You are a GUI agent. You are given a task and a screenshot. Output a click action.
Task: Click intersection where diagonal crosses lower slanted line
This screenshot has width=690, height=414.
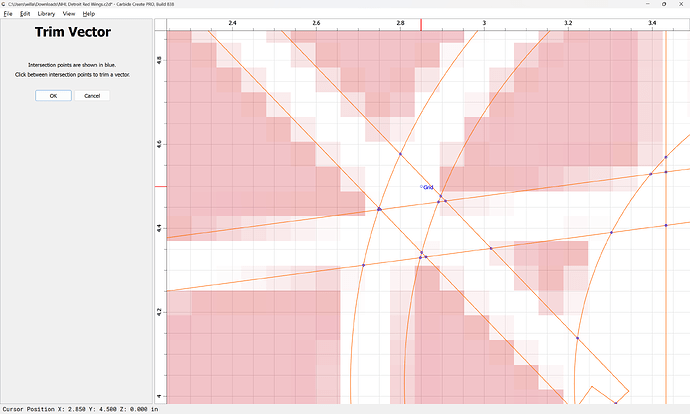click(x=490, y=247)
